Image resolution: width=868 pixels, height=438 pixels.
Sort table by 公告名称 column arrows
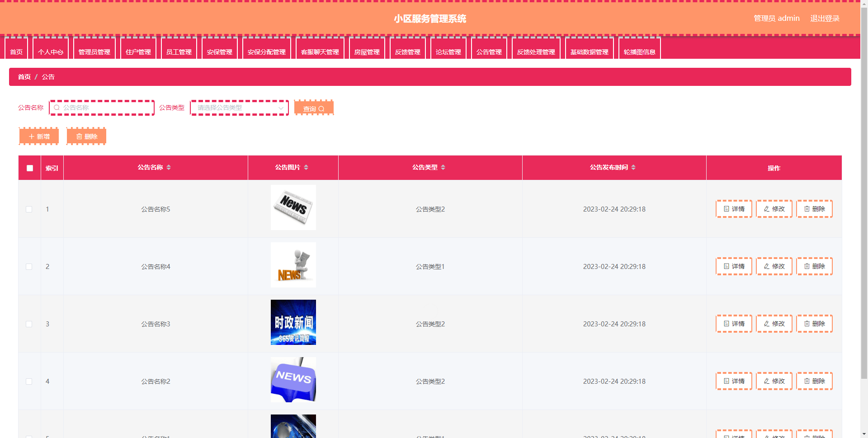click(x=169, y=167)
